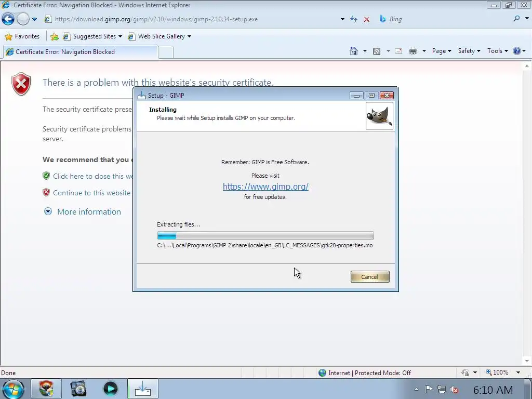Open the Windows Start menu
Screen dimensions: 532x399
pyautogui.click(x=12, y=389)
